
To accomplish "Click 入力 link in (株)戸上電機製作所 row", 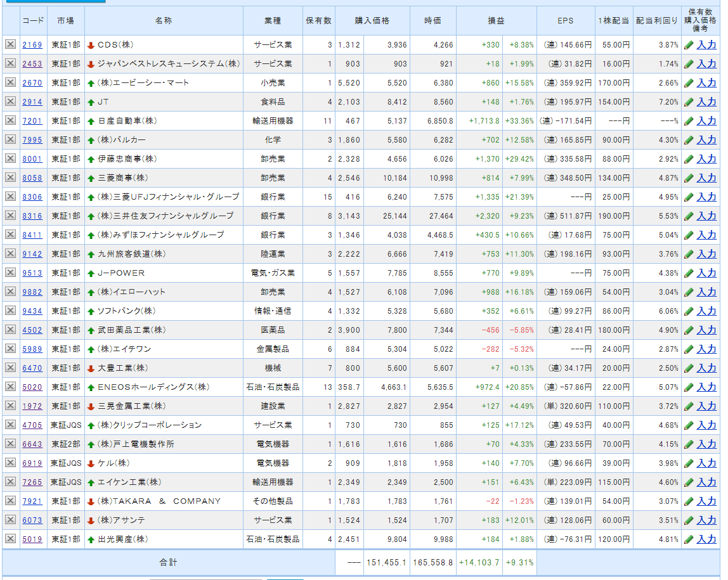I will click(x=706, y=444).
